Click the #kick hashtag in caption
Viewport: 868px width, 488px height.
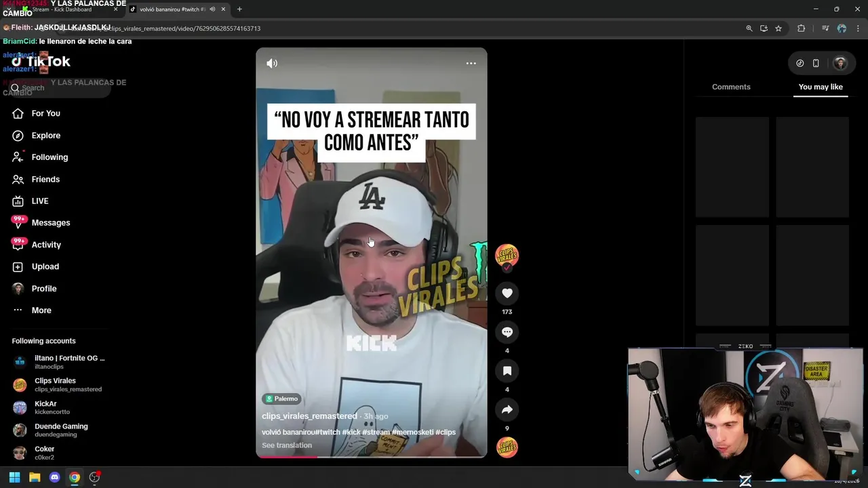pos(351,432)
